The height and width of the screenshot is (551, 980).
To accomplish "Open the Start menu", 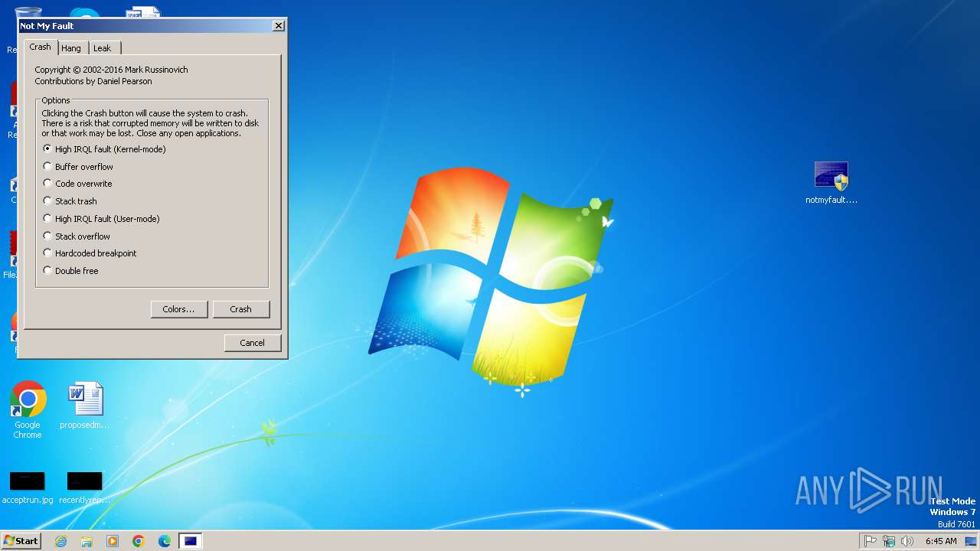I will pos(21,541).
